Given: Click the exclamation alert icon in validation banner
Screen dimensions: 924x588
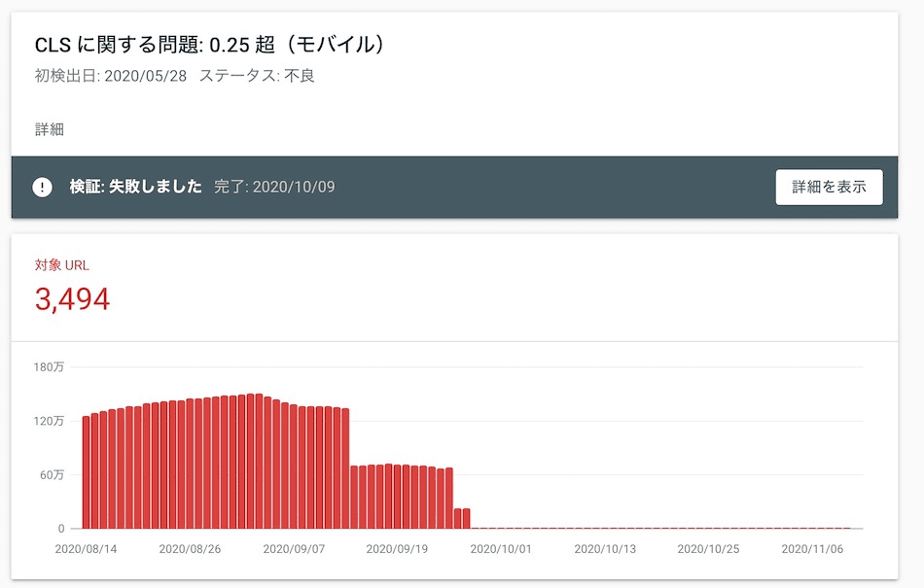Looking at the screenshot, I should [x=42, y=187].
